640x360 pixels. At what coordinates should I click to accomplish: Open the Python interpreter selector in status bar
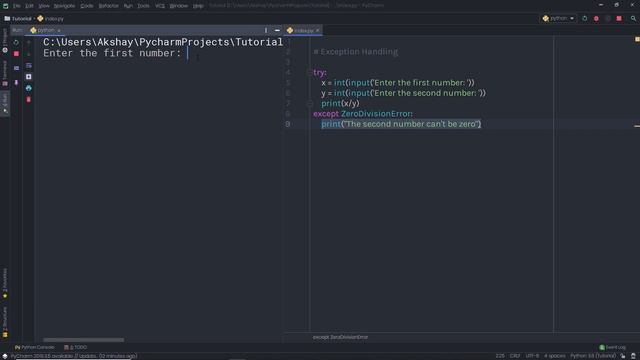tap(593, 356)
